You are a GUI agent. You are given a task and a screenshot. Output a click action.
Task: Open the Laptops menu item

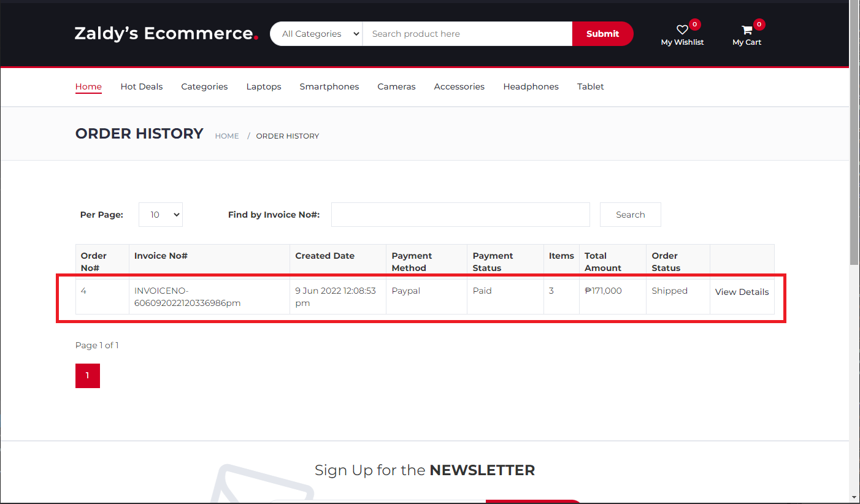click(264, 86)
